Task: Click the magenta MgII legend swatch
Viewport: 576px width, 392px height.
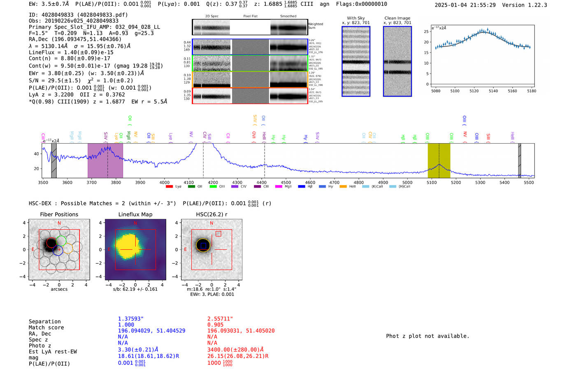Action: pyautogui.click(x=279, y=186)
